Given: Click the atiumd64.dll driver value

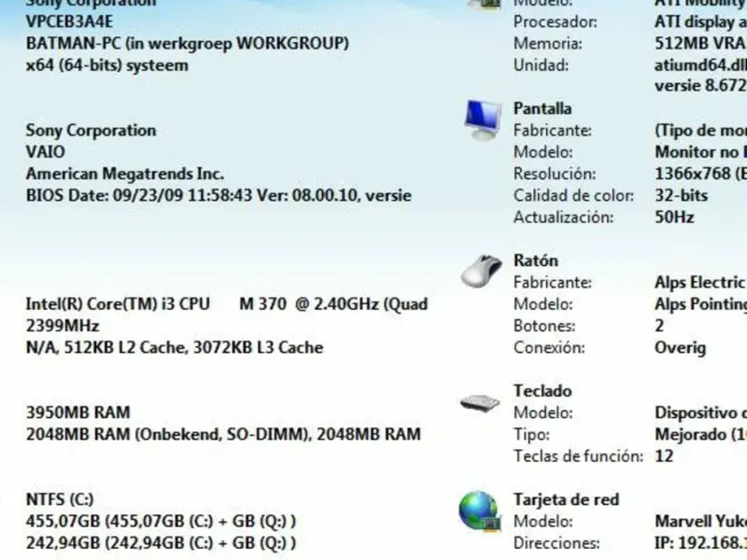Looking at the screenshot, I should [x=701, y=65].
